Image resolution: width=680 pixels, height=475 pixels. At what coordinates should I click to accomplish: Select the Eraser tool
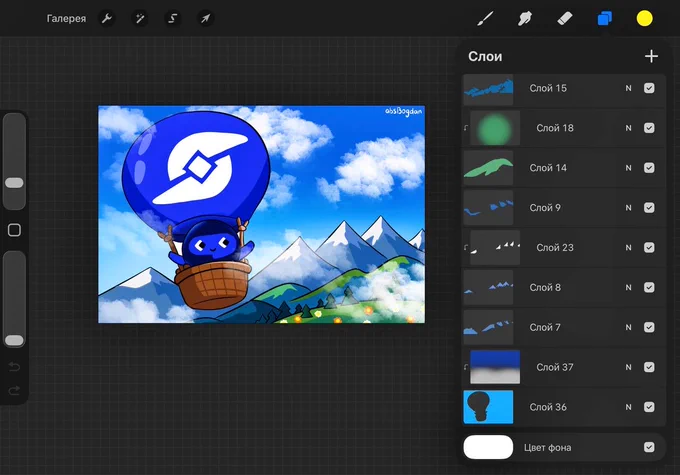[x=565, y=19]
